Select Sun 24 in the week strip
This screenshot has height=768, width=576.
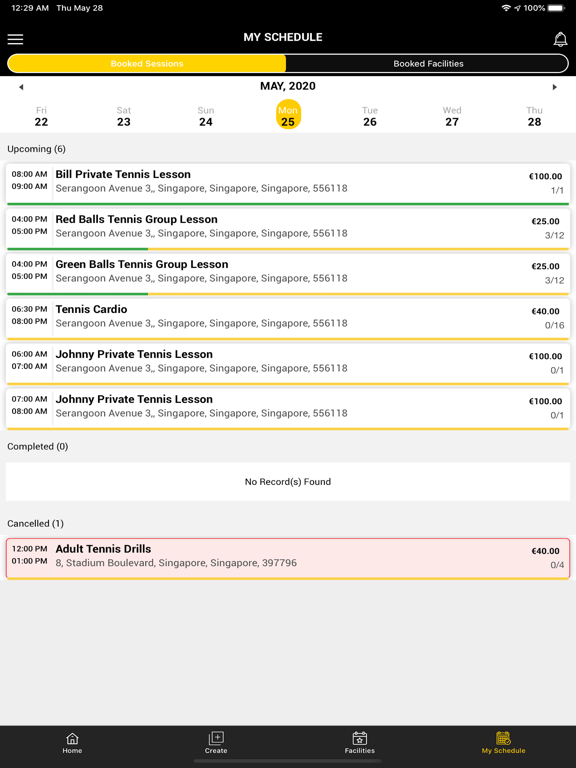[206, 117]
